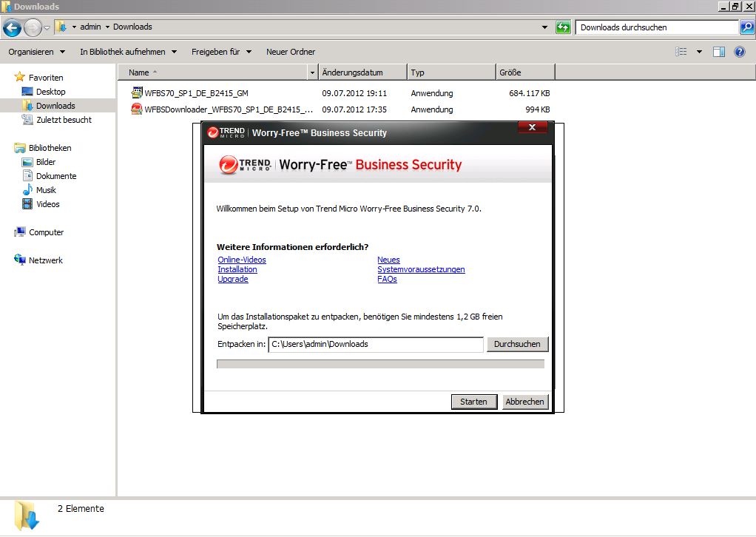Open the Organisieren menu
The image size is (756, 537).
(x=36, y=52)
